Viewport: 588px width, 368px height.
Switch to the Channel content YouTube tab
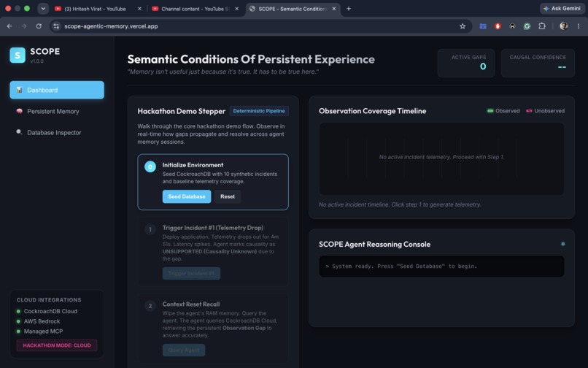[x=195, y=9]
